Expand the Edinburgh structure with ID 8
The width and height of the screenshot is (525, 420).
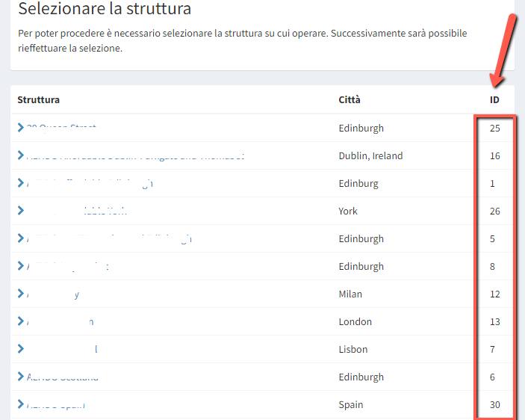[x=21, y=266]
